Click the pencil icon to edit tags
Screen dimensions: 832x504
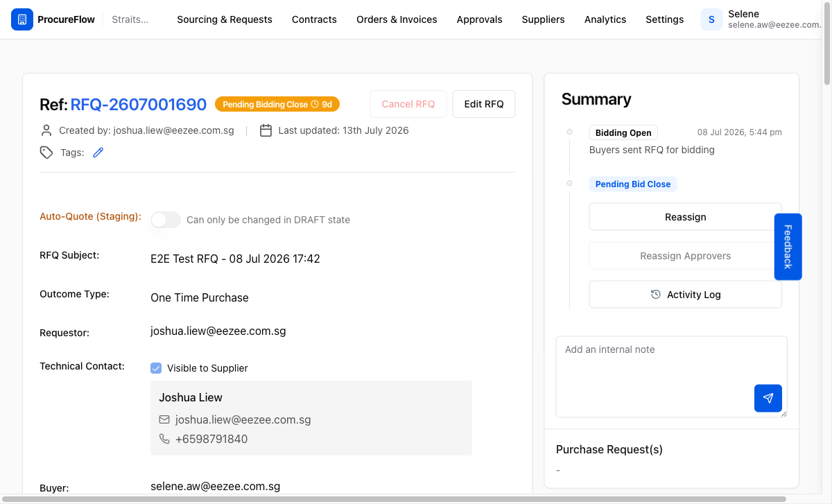pyautogui.click(x=98, y=153)
